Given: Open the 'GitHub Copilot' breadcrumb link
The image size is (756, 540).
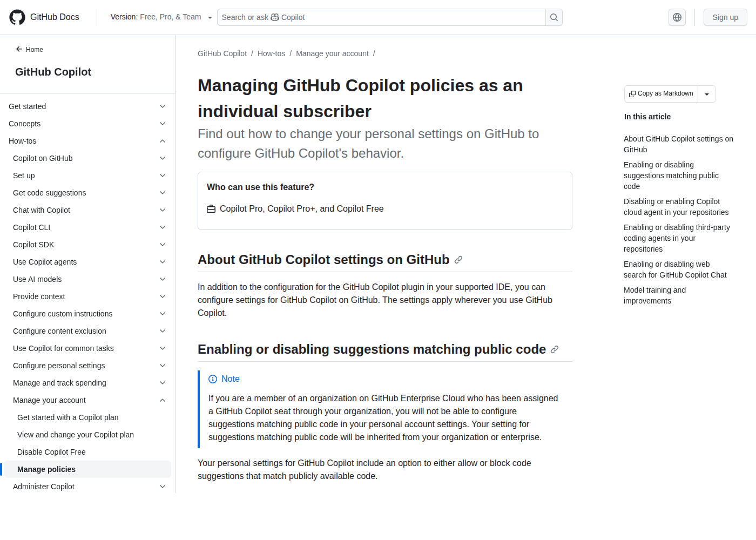Looking at the screenshot, I should click(x=222, y=53).
